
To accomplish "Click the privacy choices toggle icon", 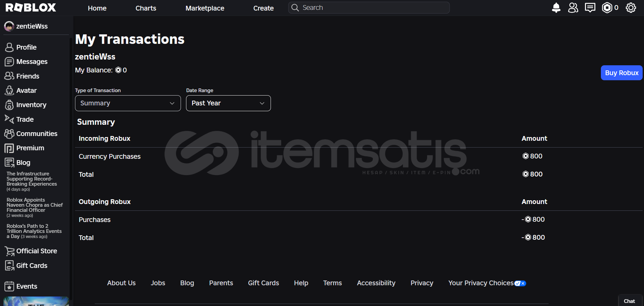I will [520, 283].
